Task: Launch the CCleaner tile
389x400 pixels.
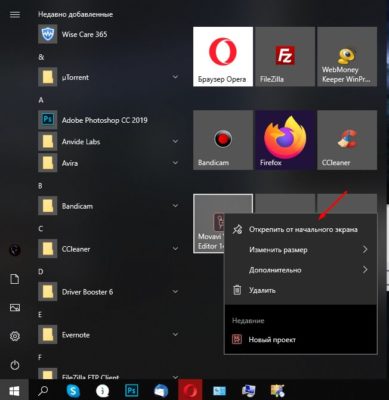Action: [347, 140]
